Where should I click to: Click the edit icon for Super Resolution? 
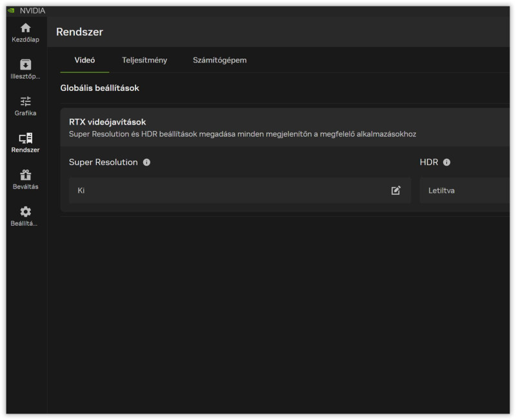pos(396,190)
